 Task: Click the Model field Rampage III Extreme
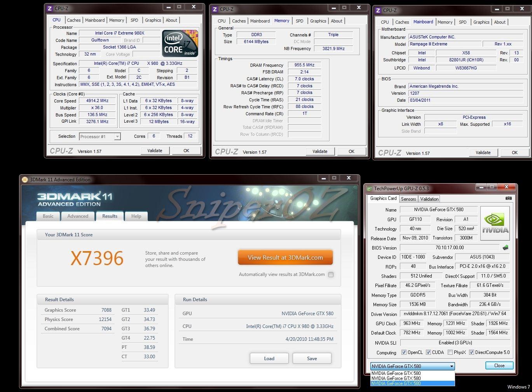coord(445,44)
